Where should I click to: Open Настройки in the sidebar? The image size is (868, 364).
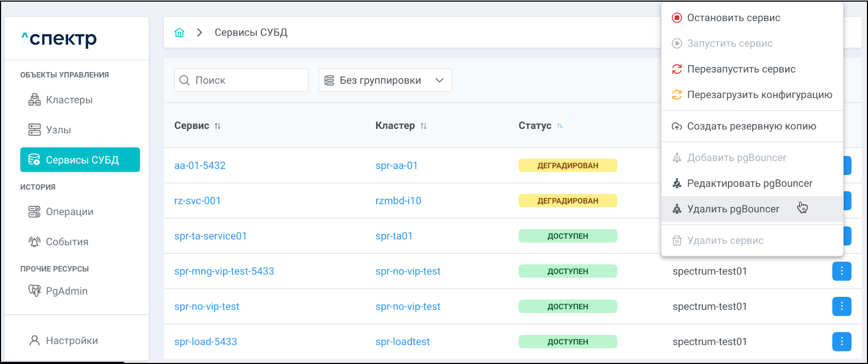tap(71, 341)
